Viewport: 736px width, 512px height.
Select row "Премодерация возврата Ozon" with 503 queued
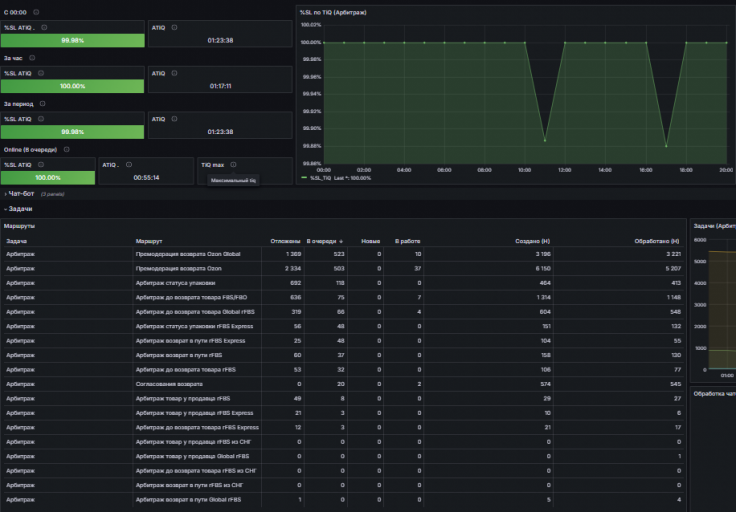click(x=343, y=268)
